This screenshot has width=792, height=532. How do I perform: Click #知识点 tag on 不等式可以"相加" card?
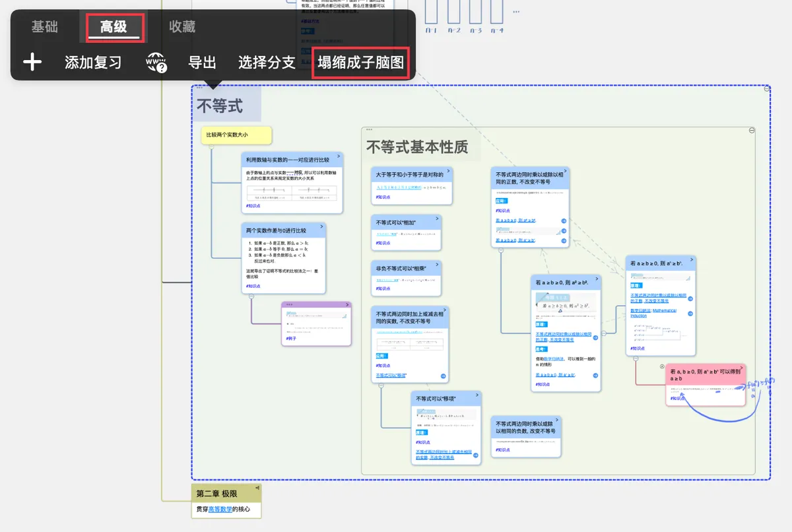point(383,243)
